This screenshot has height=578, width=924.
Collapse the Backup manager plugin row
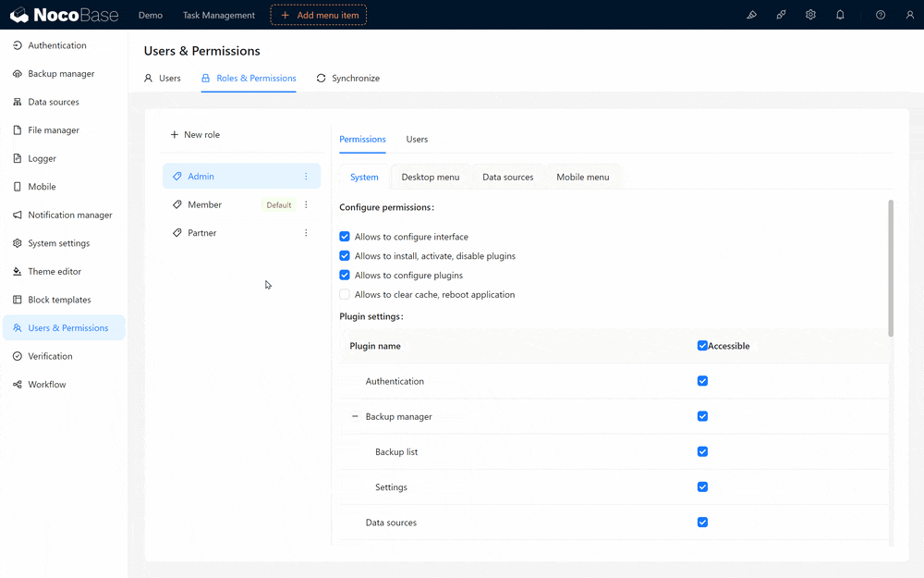pos(355,416)
